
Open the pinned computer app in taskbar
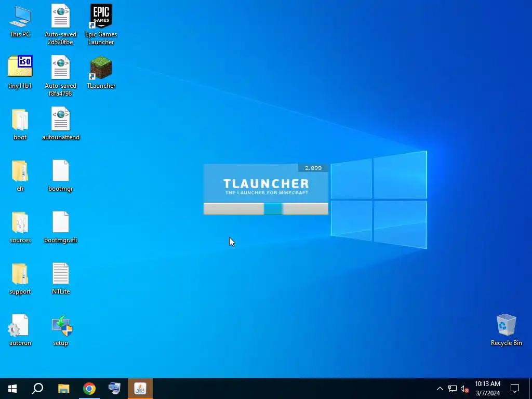pos(114,389)
